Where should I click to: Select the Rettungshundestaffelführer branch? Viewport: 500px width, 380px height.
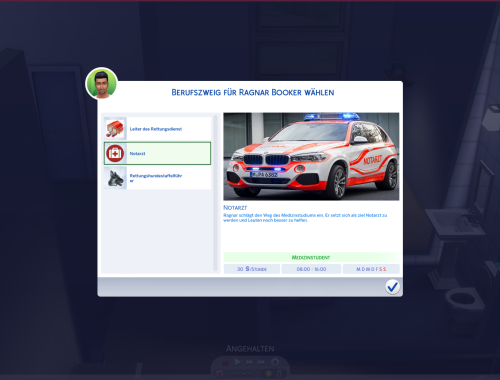click(157, 178)
